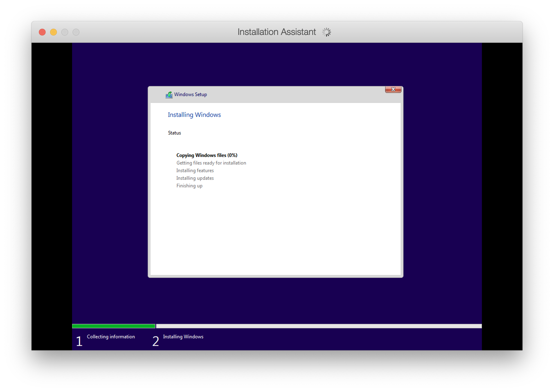Click Getting files ready for installation
The image size is (554, 392).
211,163
